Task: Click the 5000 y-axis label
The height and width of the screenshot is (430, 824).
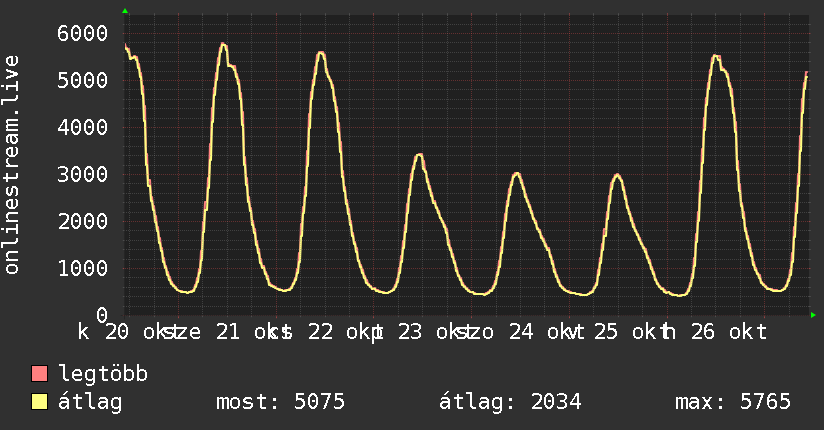Action: point(83,80)
